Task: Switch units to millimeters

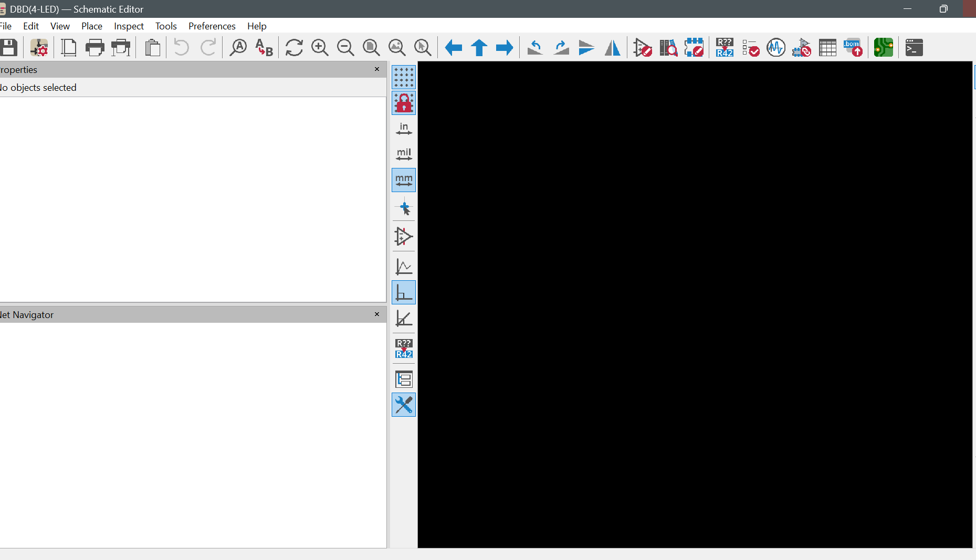Action: 404,180
